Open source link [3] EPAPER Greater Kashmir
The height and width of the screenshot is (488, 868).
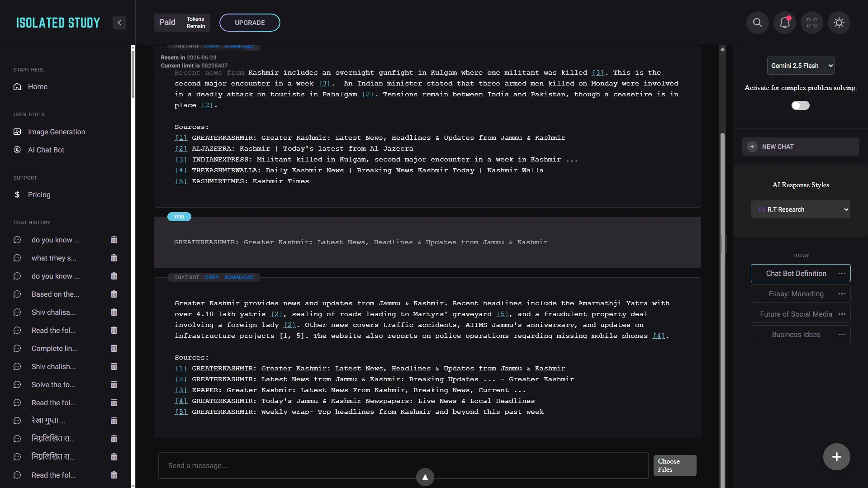pos(181,390)
